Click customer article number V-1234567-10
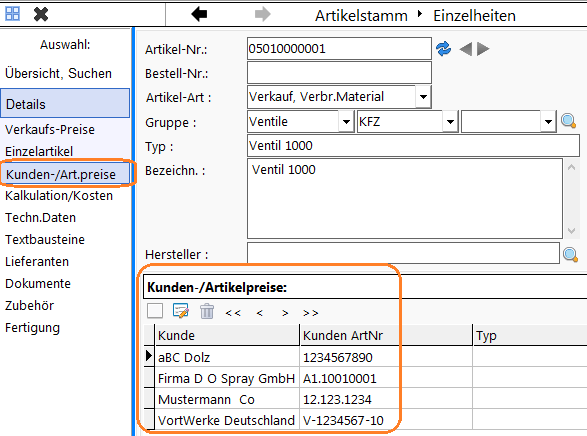 click(x=343, y=421)
